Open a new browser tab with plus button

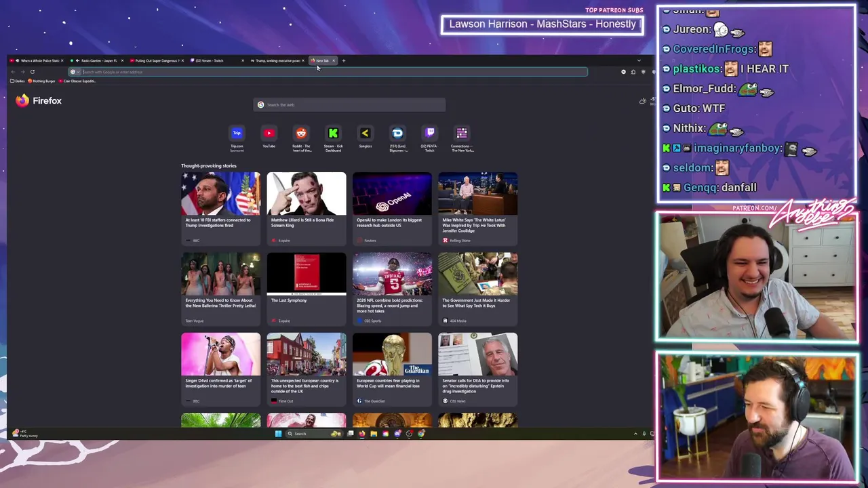pos(343,61)
